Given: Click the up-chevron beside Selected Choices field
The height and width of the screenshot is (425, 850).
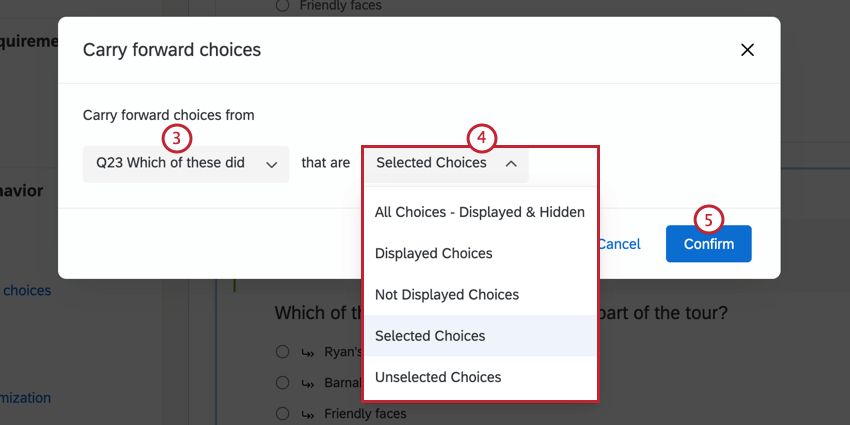Looking at the screenshot, I should click(511, 164).
